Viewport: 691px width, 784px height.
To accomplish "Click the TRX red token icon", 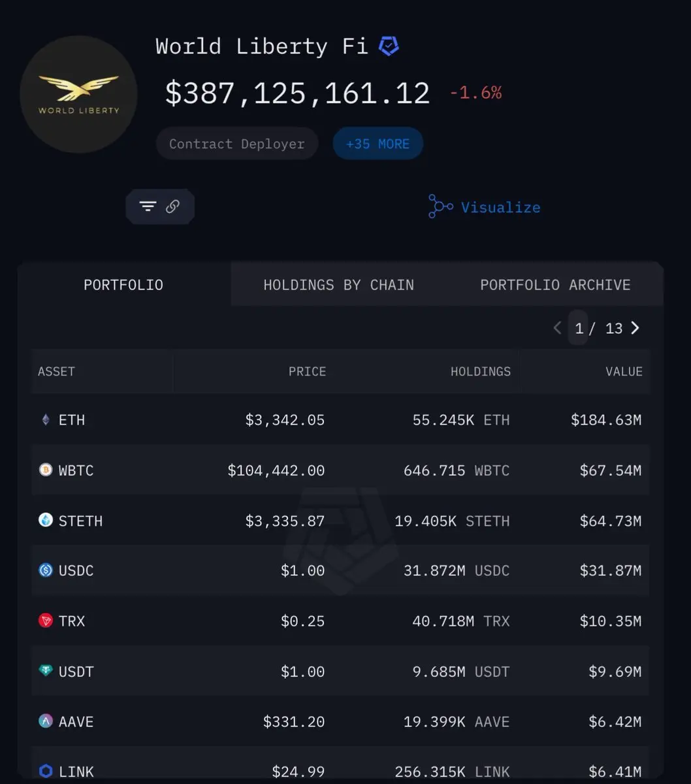I will click(46, 621).
